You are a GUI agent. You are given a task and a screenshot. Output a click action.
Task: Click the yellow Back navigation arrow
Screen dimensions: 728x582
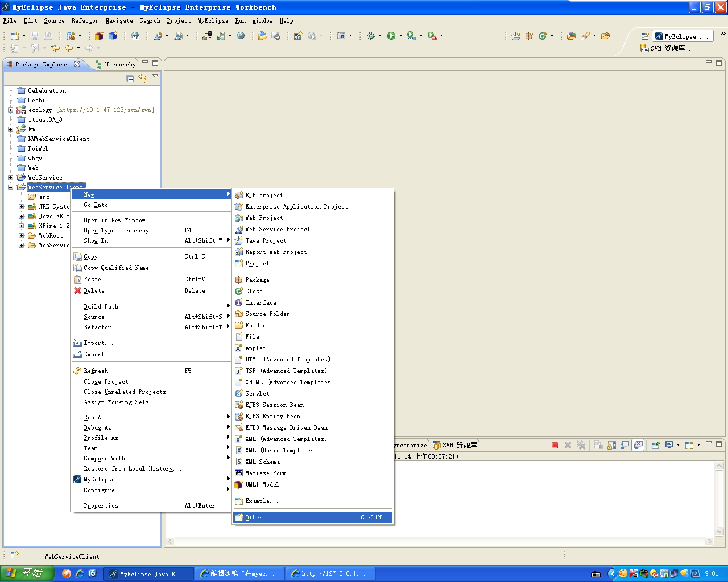pyautogui.click(x=69, y=48)
